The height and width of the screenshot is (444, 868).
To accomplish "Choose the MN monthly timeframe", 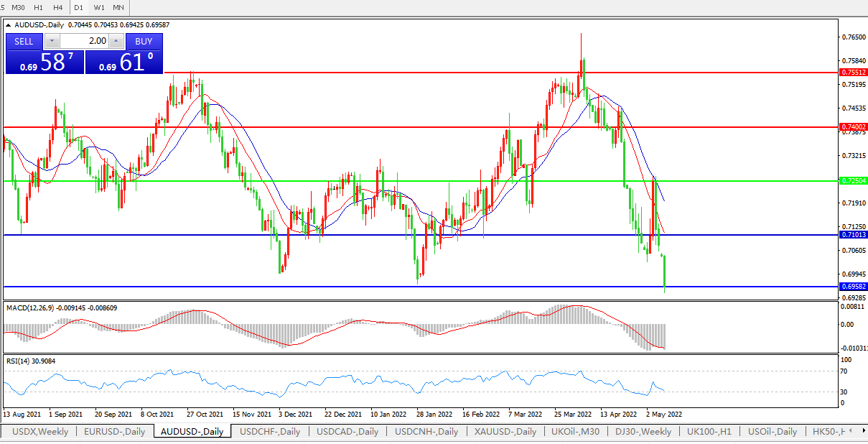I will (118, 7).
